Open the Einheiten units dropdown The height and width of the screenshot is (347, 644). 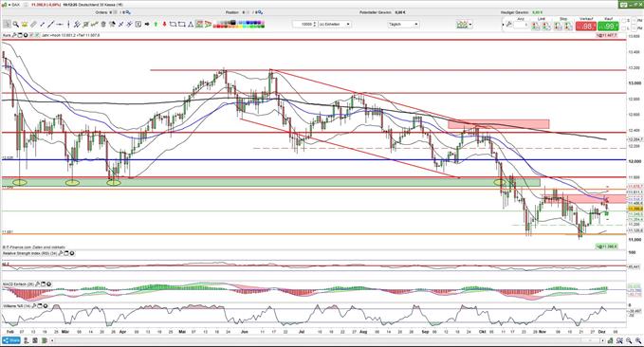coord(335,25)
